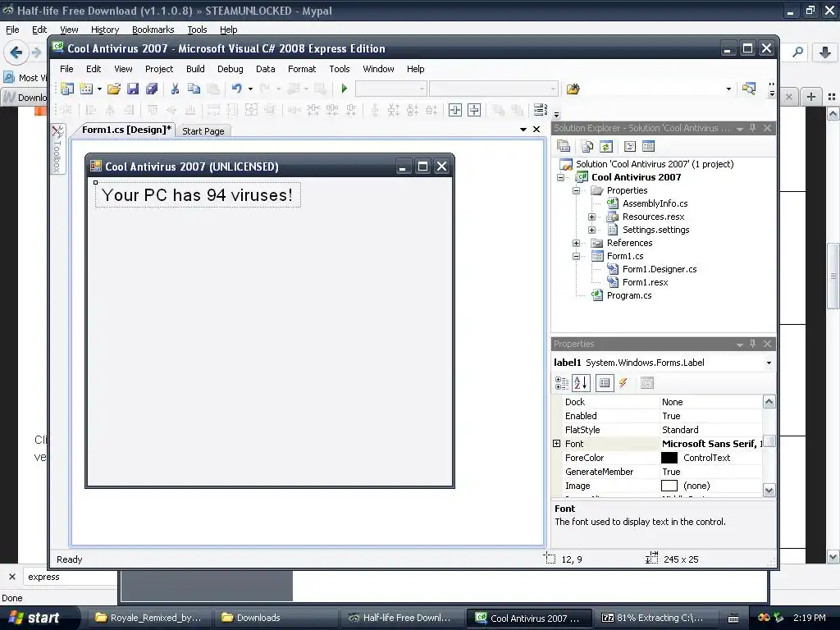Expand the Font property node
Screen dimensions: 840x630
[x=557, y=444]
